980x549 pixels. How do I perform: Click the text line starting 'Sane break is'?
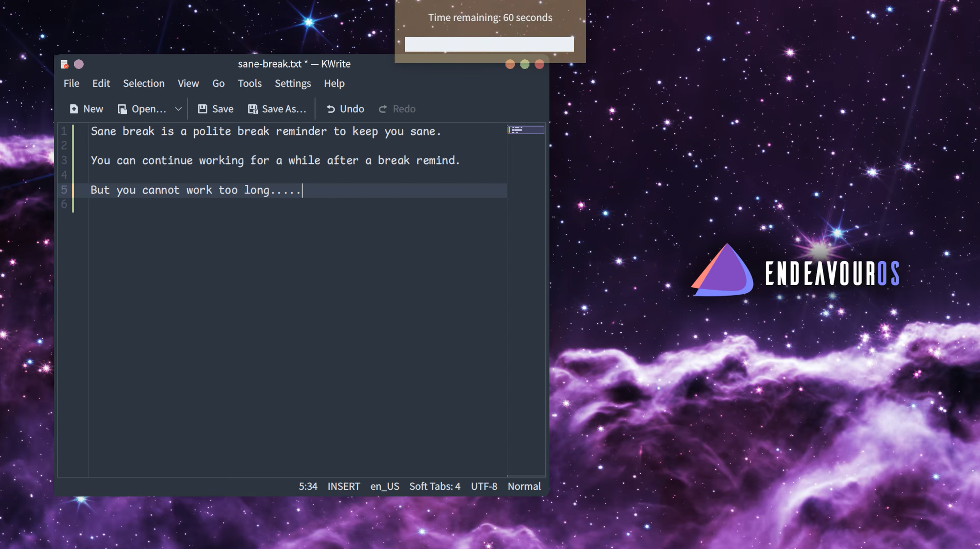266,131
